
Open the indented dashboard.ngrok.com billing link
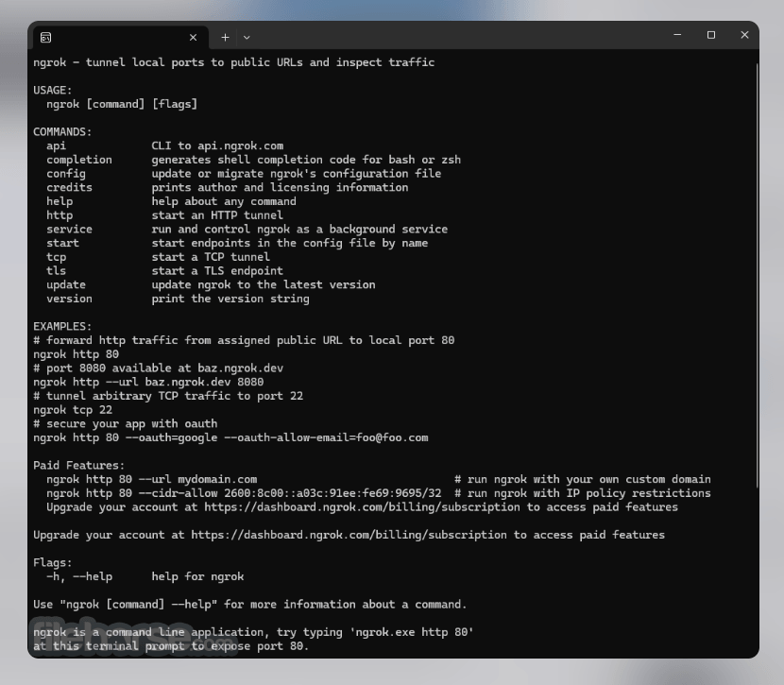[362, 507]
